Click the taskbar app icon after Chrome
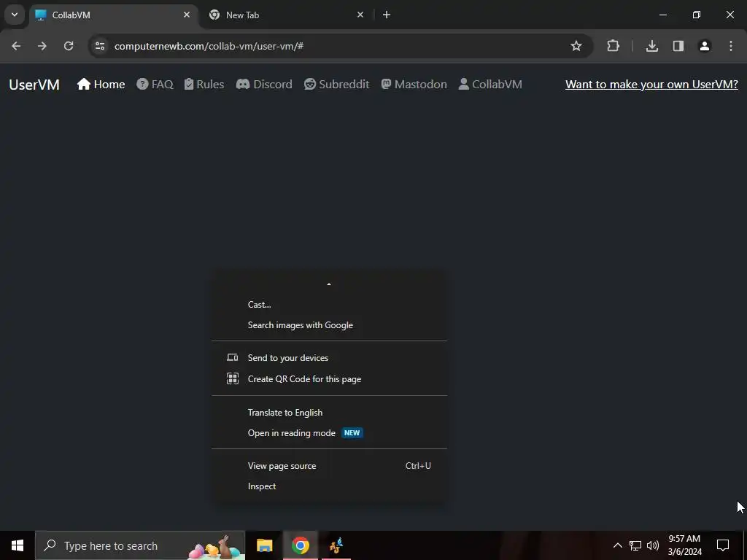747x560 pixels. point(336,545)
